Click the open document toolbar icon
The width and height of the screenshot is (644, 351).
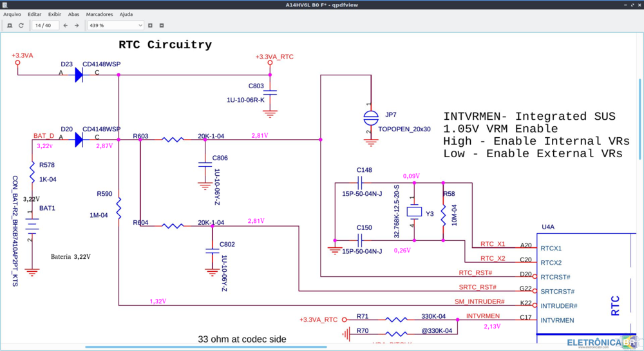10,26
